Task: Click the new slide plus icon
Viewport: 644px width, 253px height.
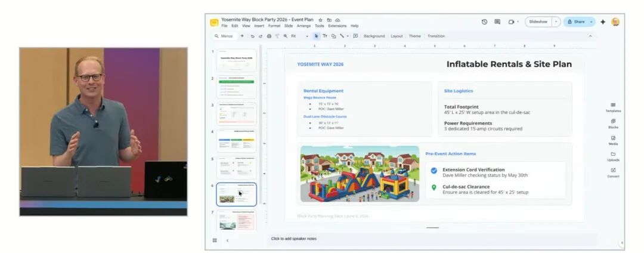Action: [x=242, y=36]
